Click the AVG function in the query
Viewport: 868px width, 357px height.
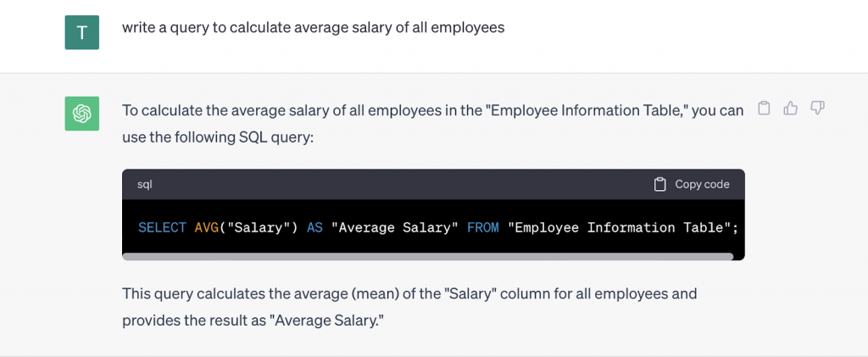[206, 227]
